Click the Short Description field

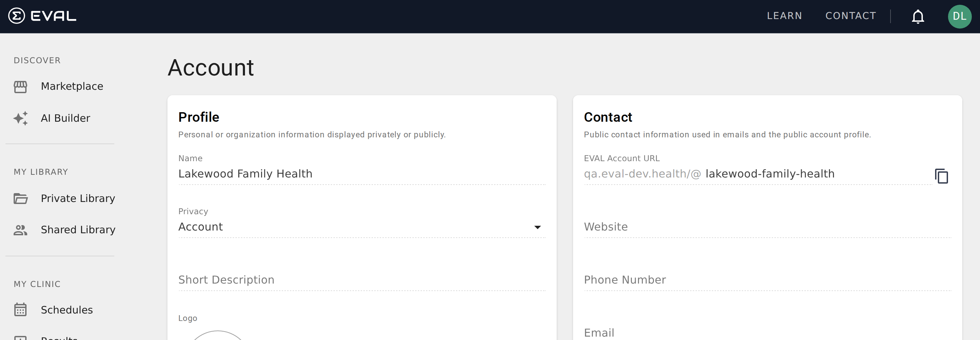pyautogui.click(x=361, y=280)
